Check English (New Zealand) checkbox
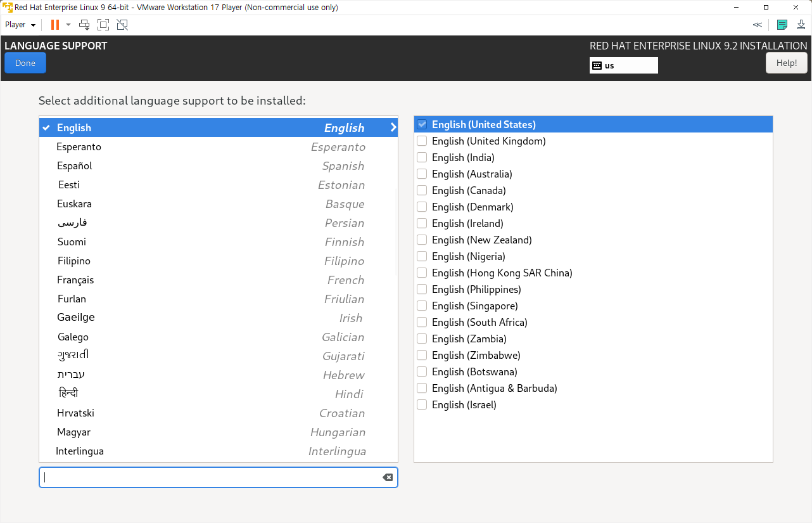This screenshot has height=523, width=812. tap(422, 240)
